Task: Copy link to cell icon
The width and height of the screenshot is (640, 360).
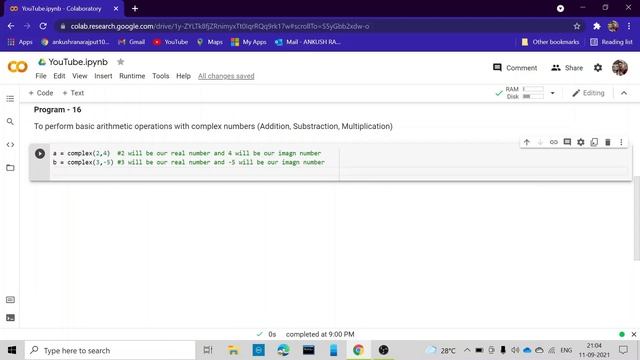Action: coord(553,142)
